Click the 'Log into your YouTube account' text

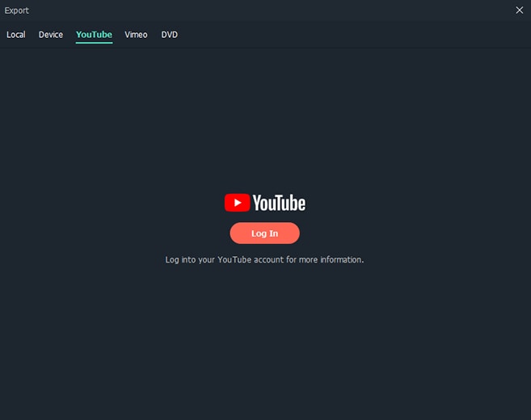click(x=264, y=259)
